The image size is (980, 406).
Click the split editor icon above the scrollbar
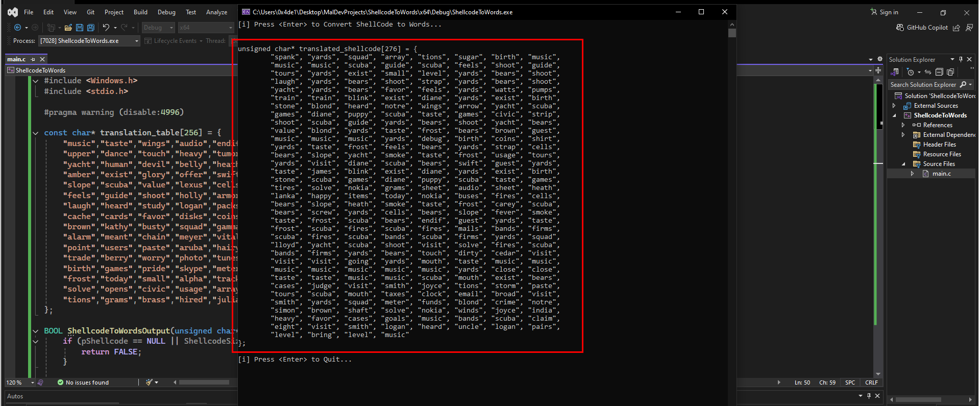878,70
